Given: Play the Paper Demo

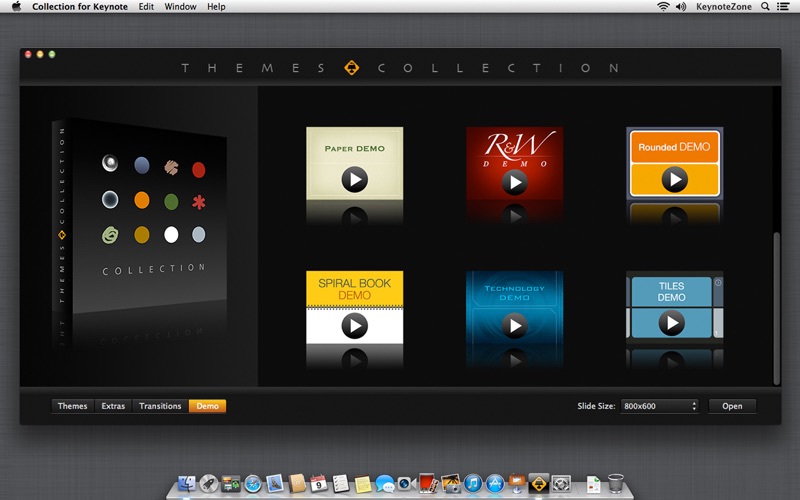Looking at the screenshot, I should tap(355, 179).
